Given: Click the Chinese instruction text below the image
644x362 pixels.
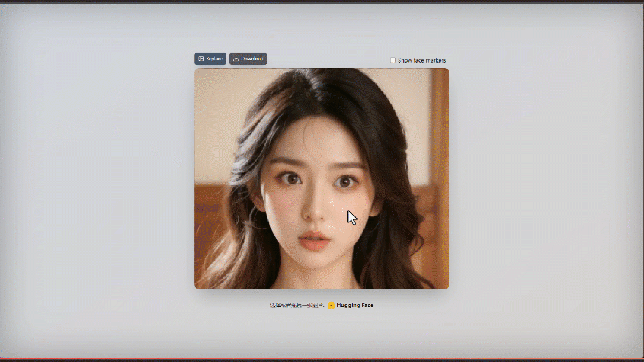Looking at the screenshot, I should (x=297, y=305).
